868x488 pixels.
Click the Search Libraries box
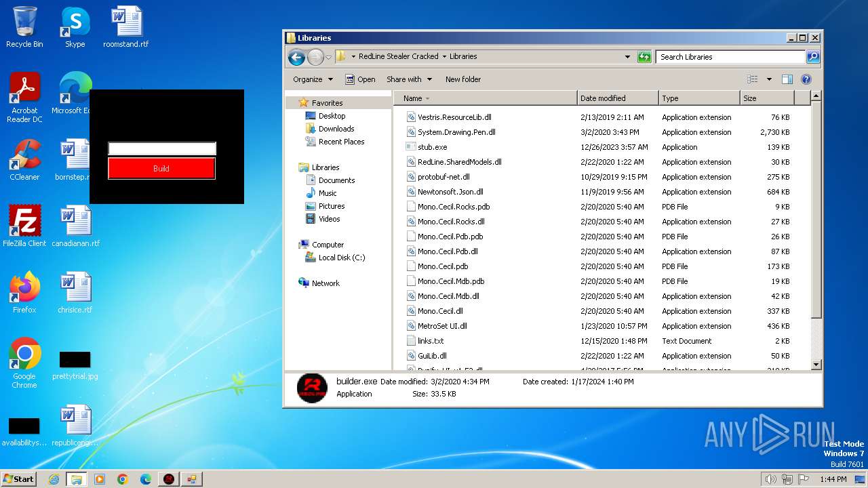[731, 57]
